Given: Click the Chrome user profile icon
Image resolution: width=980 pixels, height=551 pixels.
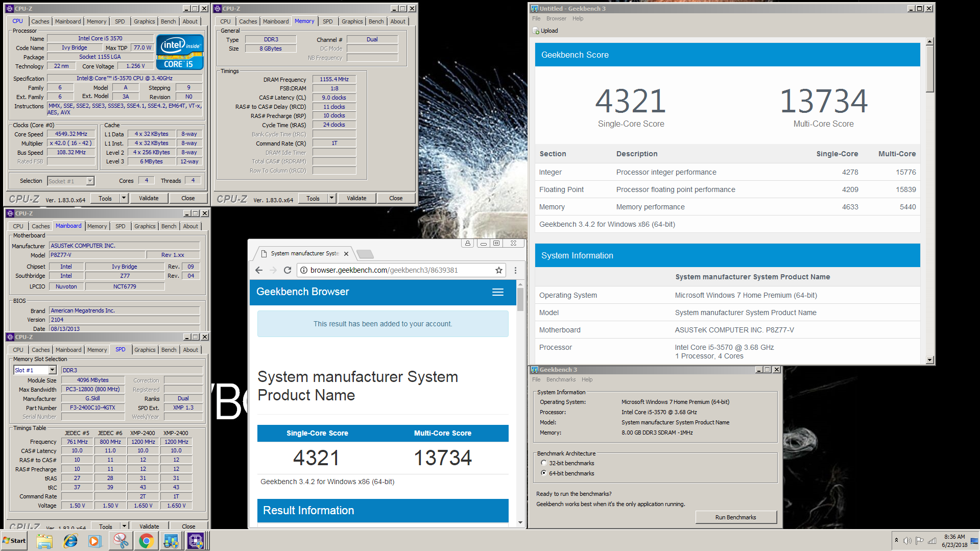Looking at the screenshot, I should [x=467, y=243].
